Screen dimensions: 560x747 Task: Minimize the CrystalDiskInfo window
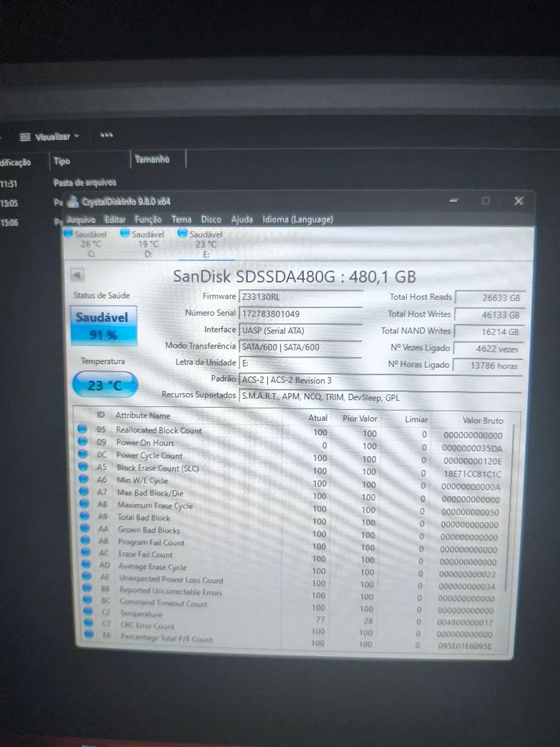[454, 201]
